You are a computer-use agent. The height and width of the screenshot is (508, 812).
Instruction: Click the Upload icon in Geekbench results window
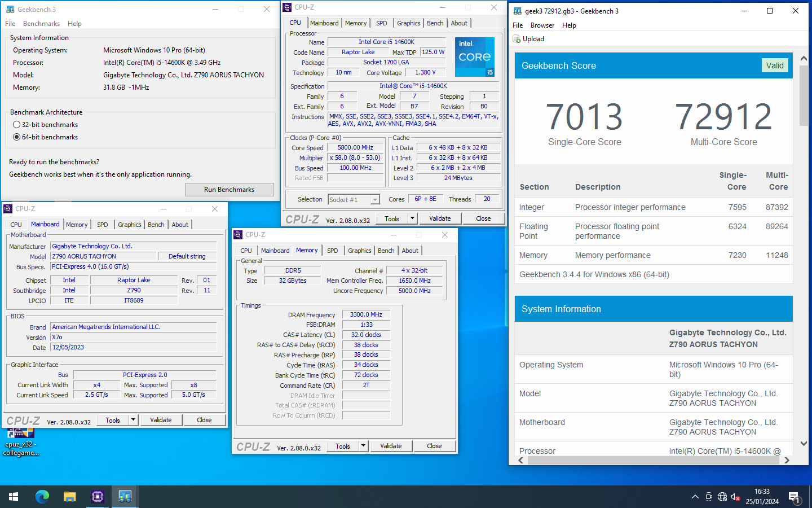pos(517,39)
